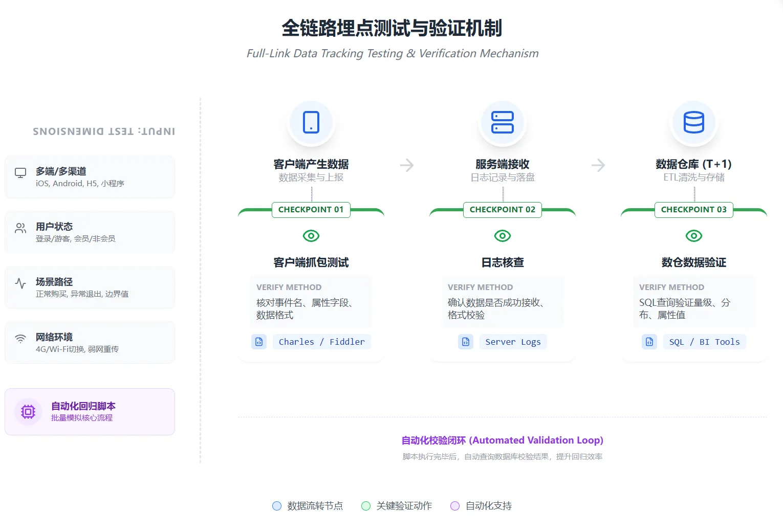Select the CHECKPOINT 02 badge

point(503,210)
